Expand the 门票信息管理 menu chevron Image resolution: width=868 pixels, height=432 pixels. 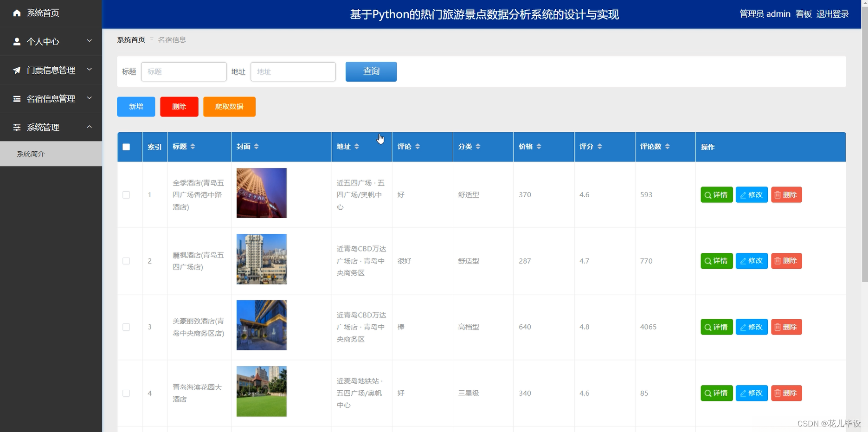[x=90, y=70]
